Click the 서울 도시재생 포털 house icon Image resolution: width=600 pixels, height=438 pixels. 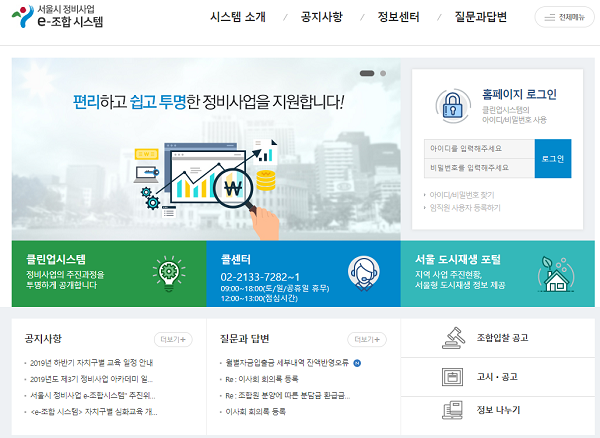click(x=554, y=270)
